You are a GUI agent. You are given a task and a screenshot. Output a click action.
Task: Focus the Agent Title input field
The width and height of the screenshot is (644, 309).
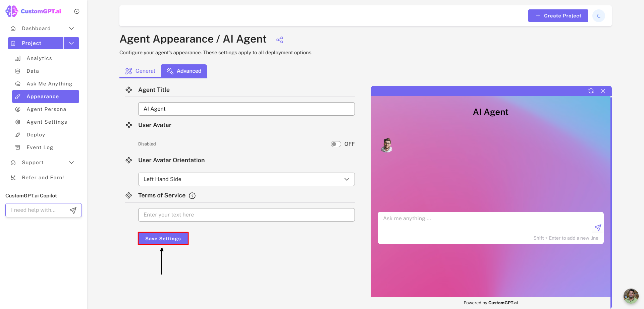pos(247,109)
